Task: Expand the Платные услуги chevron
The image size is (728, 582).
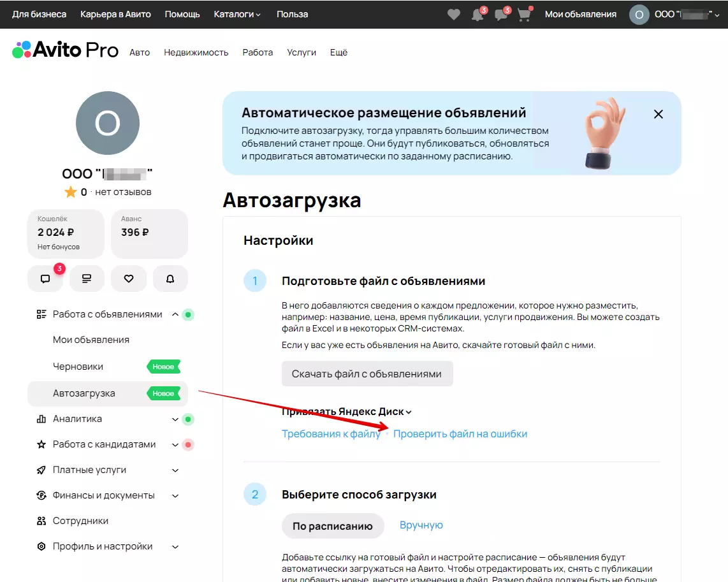Action: 175,470
